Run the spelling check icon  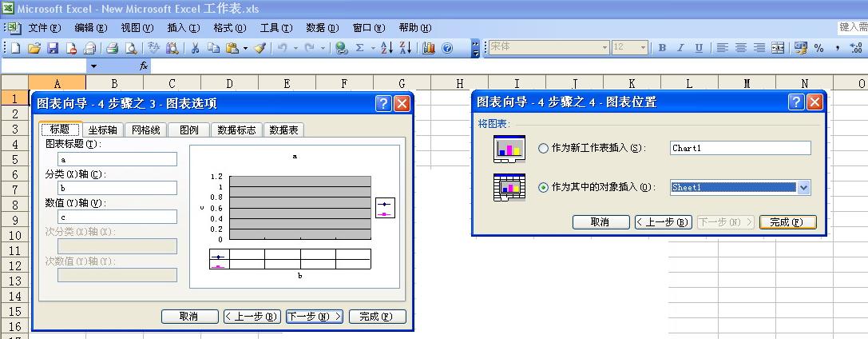[154, 48]
